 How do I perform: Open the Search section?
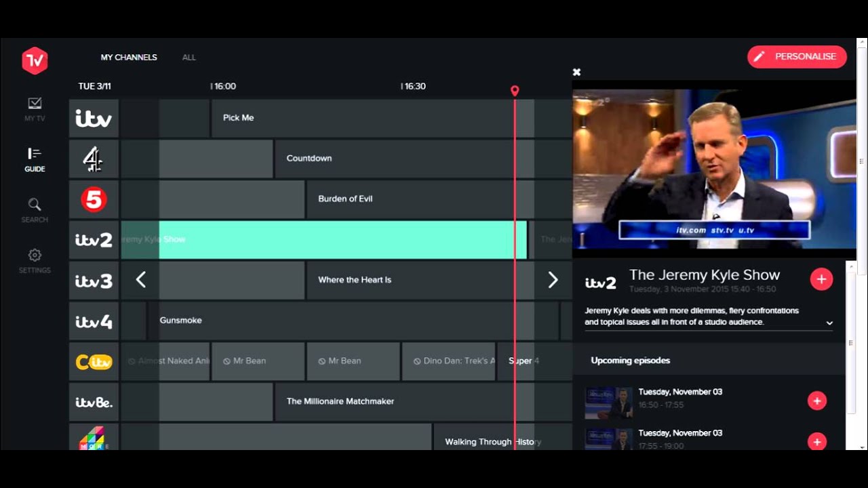(35, 210)
